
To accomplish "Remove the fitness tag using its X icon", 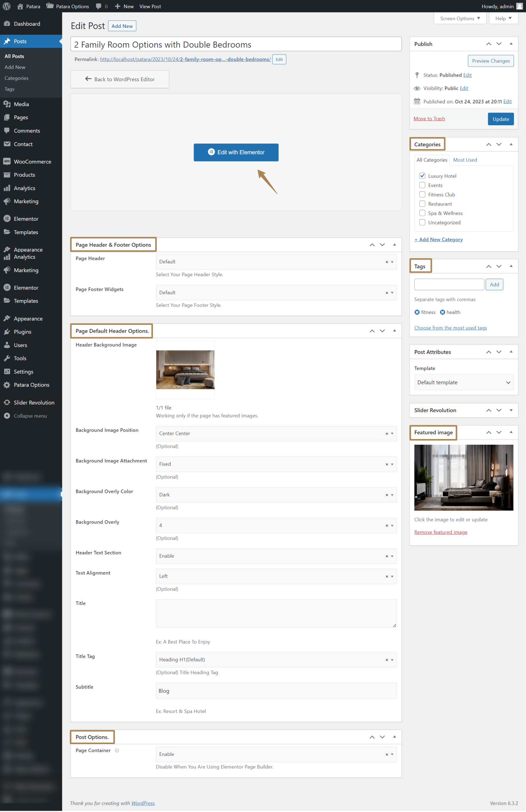I will point(417,312).
